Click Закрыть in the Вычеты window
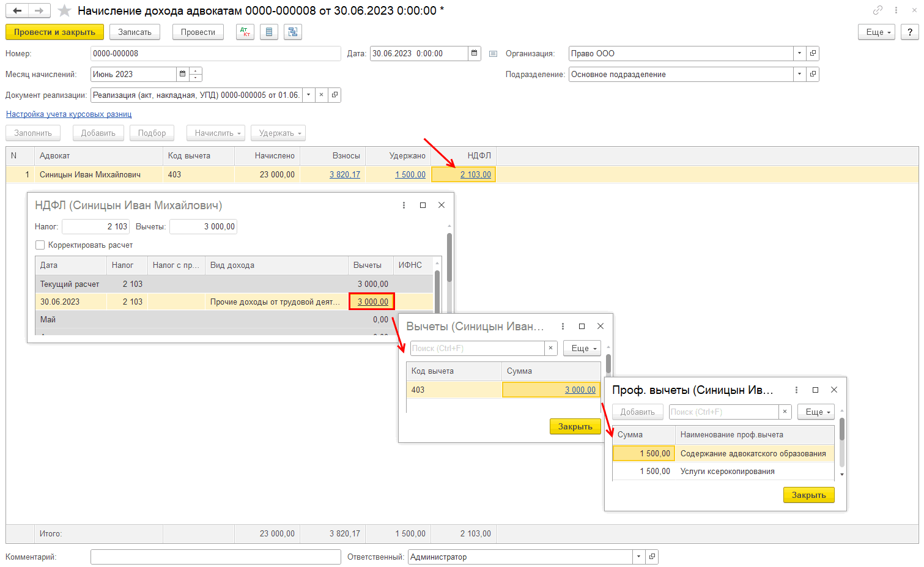This screenshot has height=567, width=924. (575, 427)
